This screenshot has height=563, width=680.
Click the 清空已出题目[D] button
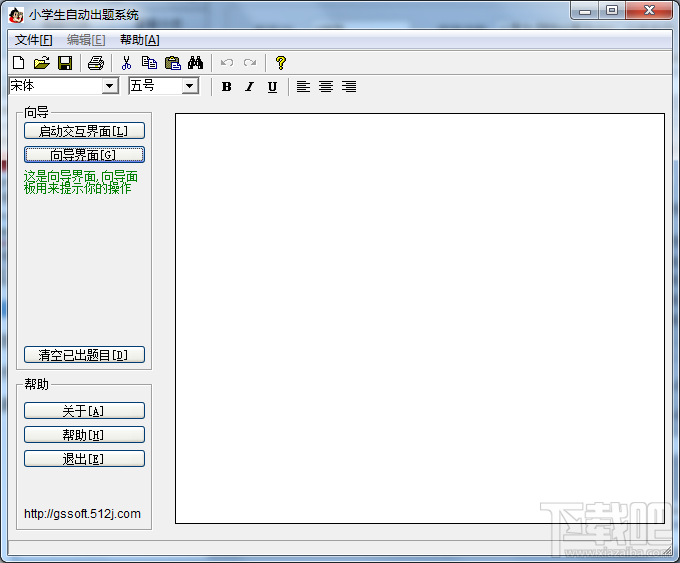(x=84, y=355)
